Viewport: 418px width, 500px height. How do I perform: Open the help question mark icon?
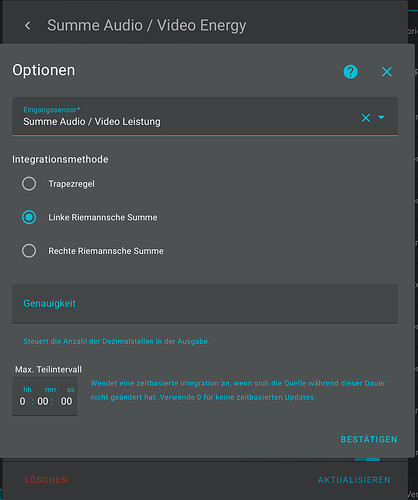point(350,72)
